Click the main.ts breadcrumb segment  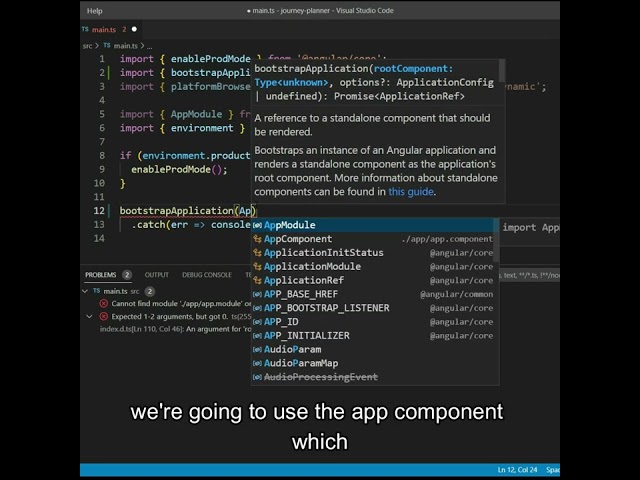coord(125,46)
